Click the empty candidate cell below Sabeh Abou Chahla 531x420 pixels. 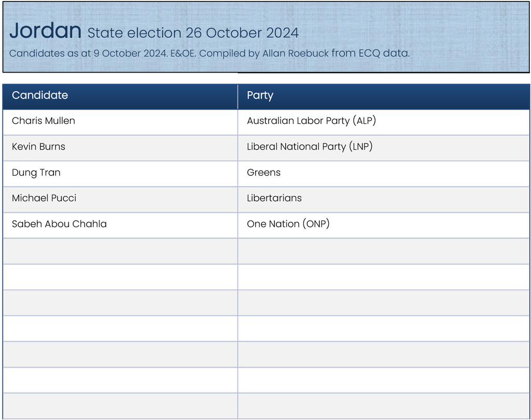120,251
